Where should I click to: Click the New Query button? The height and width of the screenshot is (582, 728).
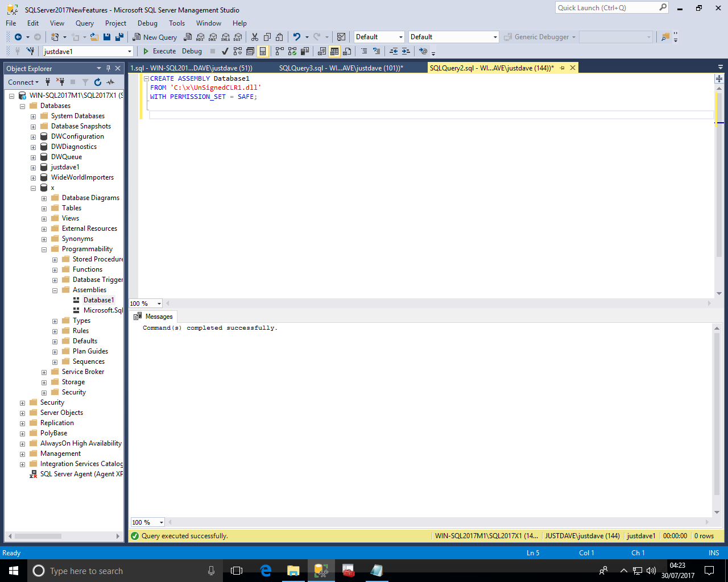155,37
